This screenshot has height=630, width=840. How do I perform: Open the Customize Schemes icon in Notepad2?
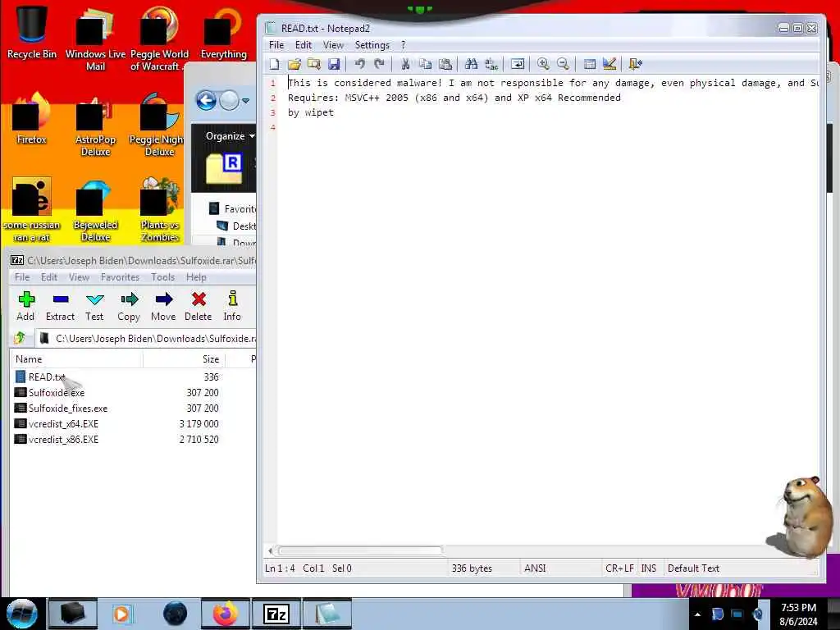tap(609, 64)
